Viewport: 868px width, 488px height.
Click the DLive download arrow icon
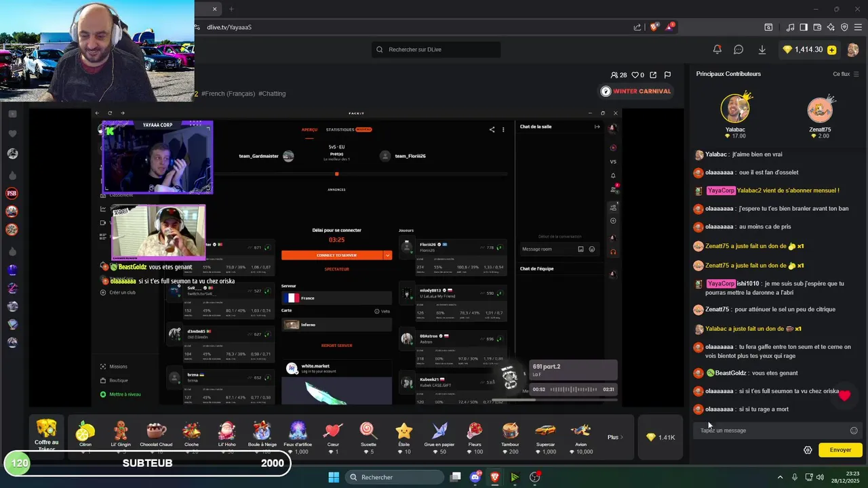pyautogui.click(x=762, y=49)
